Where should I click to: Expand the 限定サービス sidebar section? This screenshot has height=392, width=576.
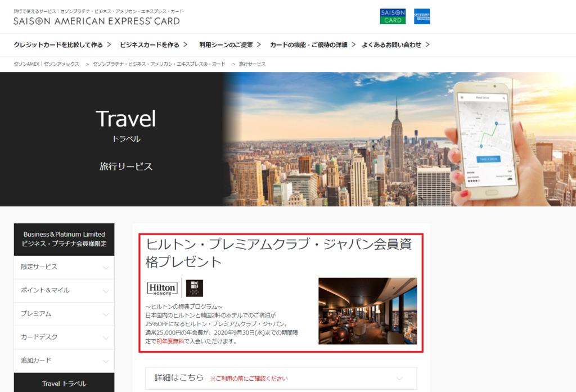(64, 267)
